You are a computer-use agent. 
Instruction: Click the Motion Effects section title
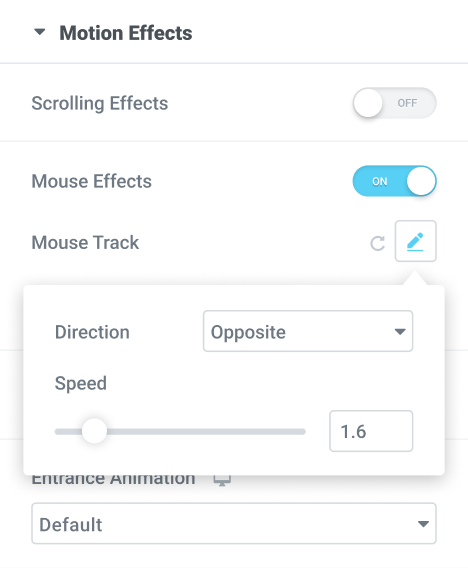[x=126, y=33]
